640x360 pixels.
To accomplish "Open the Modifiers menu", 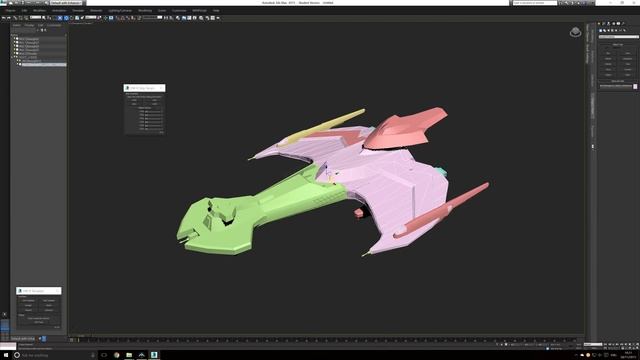I will 40,11.
